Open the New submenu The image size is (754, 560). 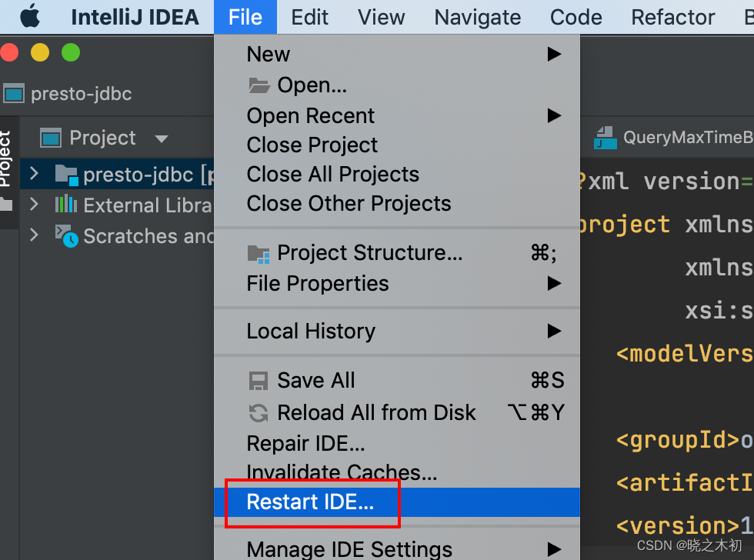pos(269,55)
